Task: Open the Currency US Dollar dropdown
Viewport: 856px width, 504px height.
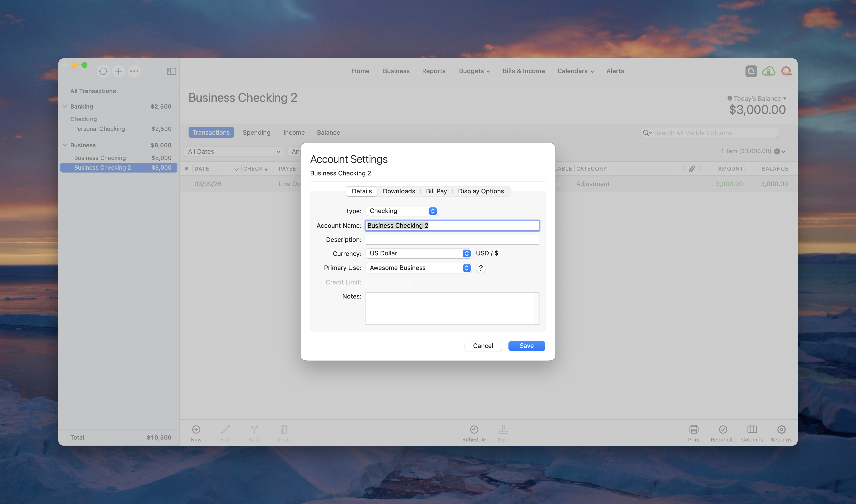Action: [x=419, y=253]
